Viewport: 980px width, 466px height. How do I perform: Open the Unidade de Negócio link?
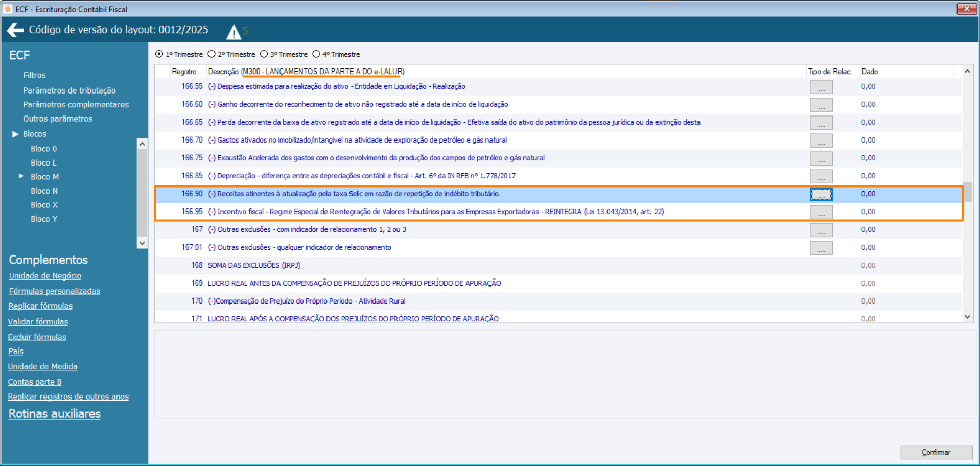[x=45, y=276]
